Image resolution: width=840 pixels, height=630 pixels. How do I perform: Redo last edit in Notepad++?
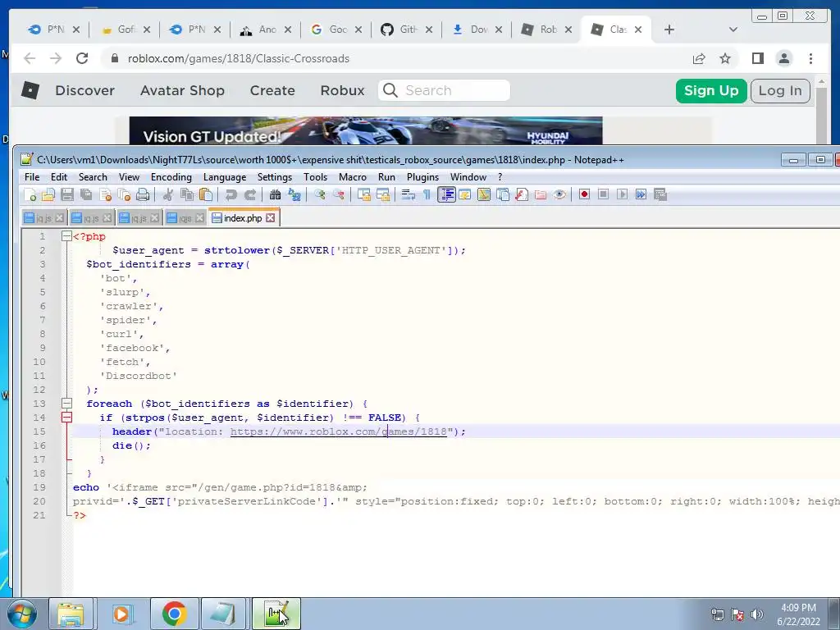pyautogui.click(x=249, y=195)
